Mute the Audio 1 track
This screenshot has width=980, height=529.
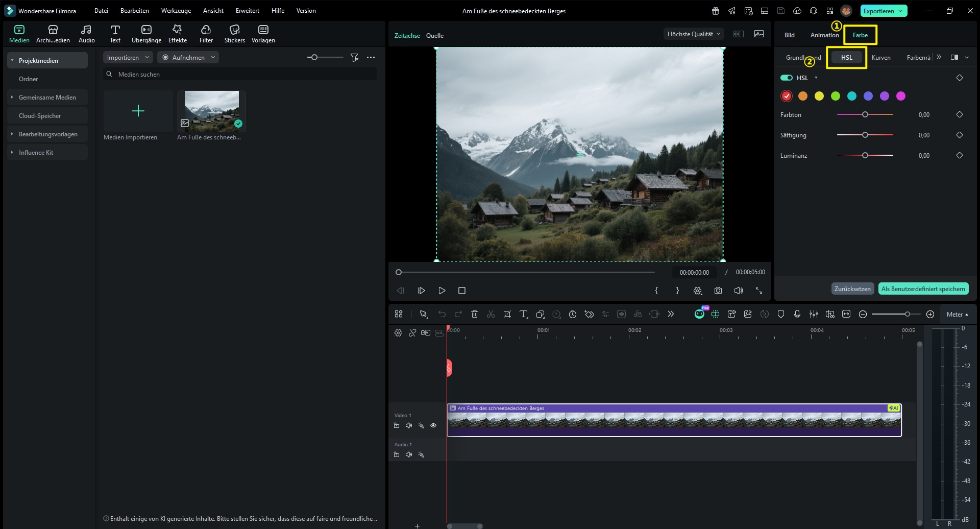click(409, 453)
